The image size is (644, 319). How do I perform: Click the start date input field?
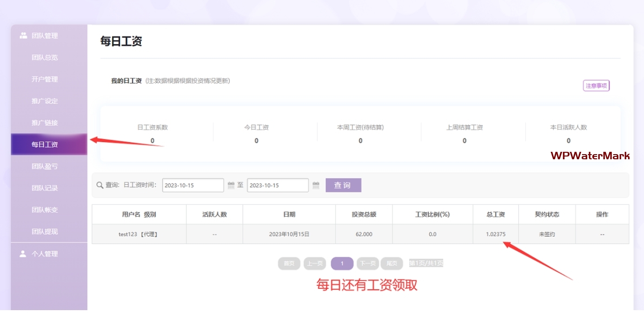193,185
